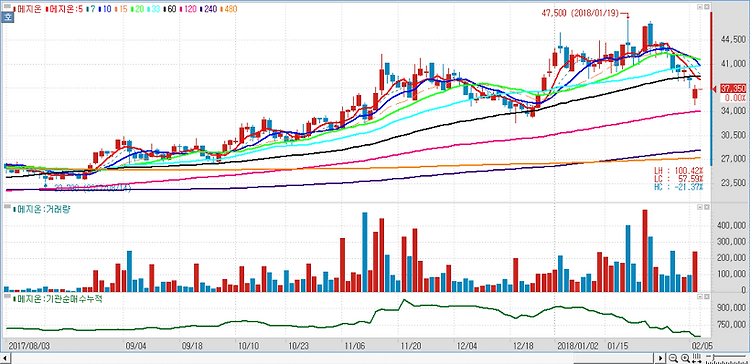750x364 pixels.
Task: Zoom in the chart with plus magnifier
Action: point(685,358)
